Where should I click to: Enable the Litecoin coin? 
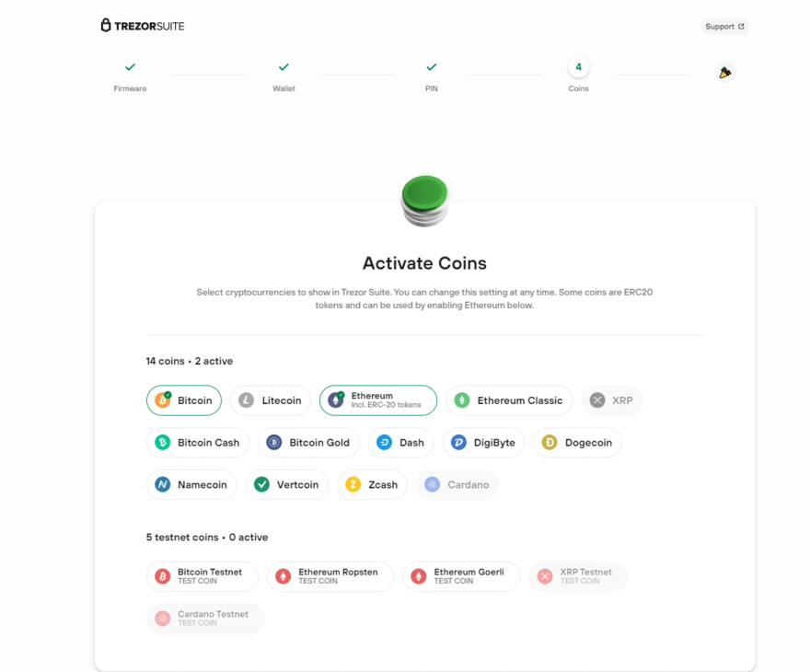(x=271, y=400)
